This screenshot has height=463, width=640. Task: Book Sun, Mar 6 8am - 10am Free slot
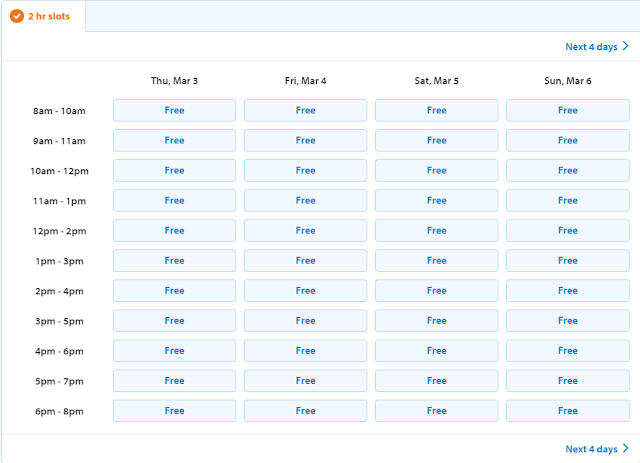(568, 110)
